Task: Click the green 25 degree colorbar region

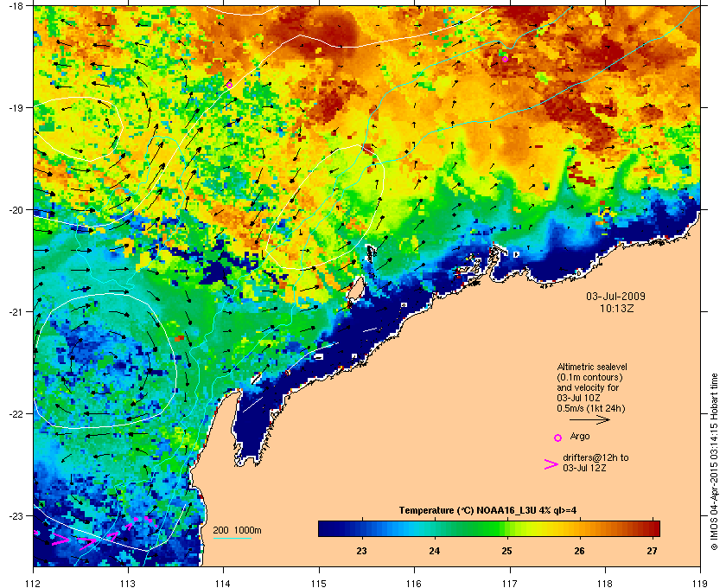Action: [x=506, y=528]
